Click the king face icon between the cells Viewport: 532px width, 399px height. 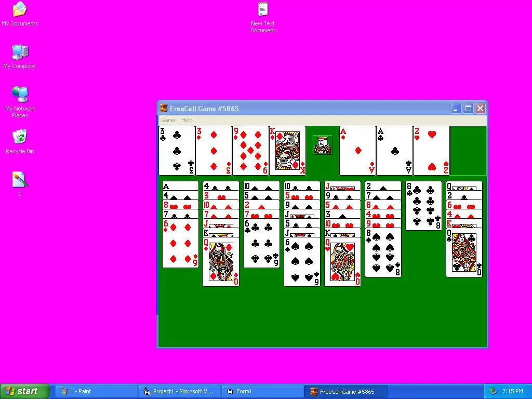(x=322, y=145)
